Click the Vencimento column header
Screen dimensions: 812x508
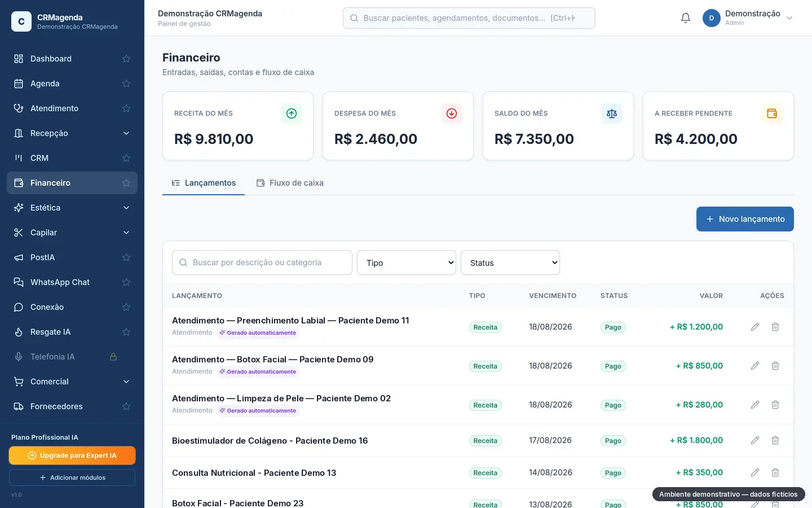click(x=553, y=296)
